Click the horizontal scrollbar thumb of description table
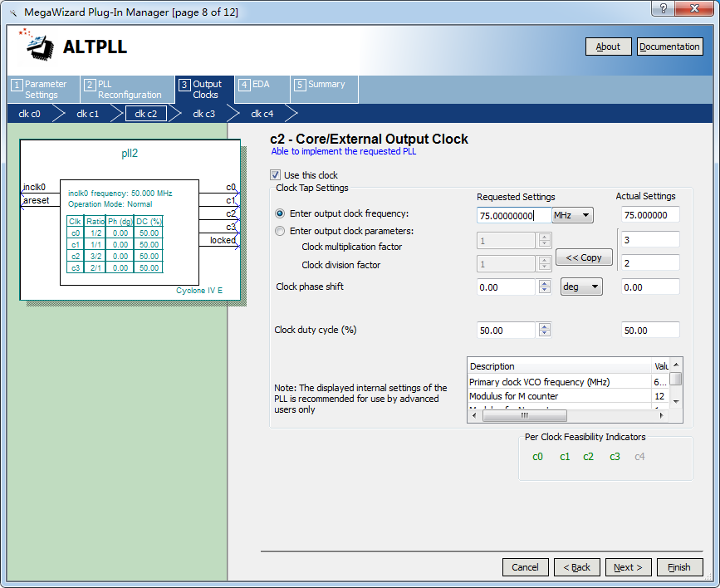This screenshot has height=588, width=720. click(524, 415)
